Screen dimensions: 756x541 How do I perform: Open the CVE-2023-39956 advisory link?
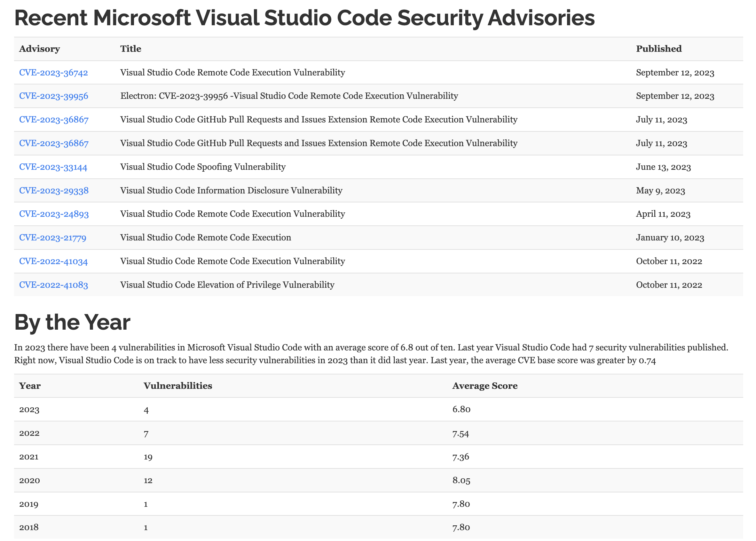(x=54, y=96)
